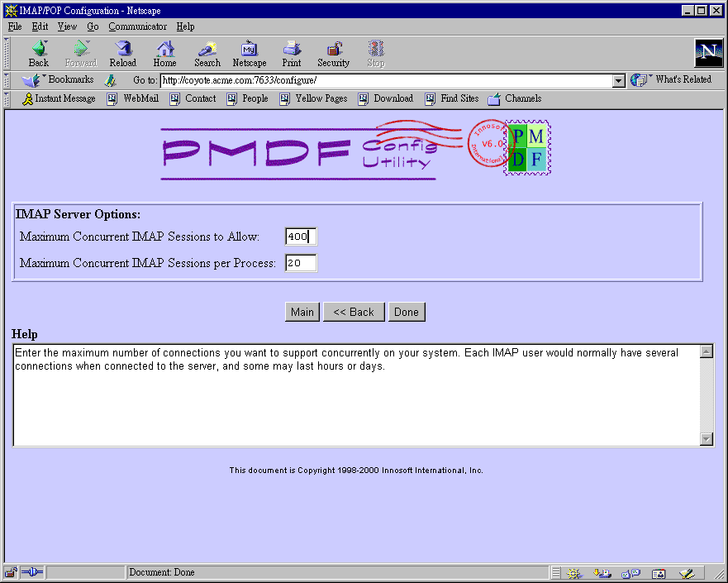Open the Search toolbar icon
This screenshot has height=583, width=728.
pos(207,53)
